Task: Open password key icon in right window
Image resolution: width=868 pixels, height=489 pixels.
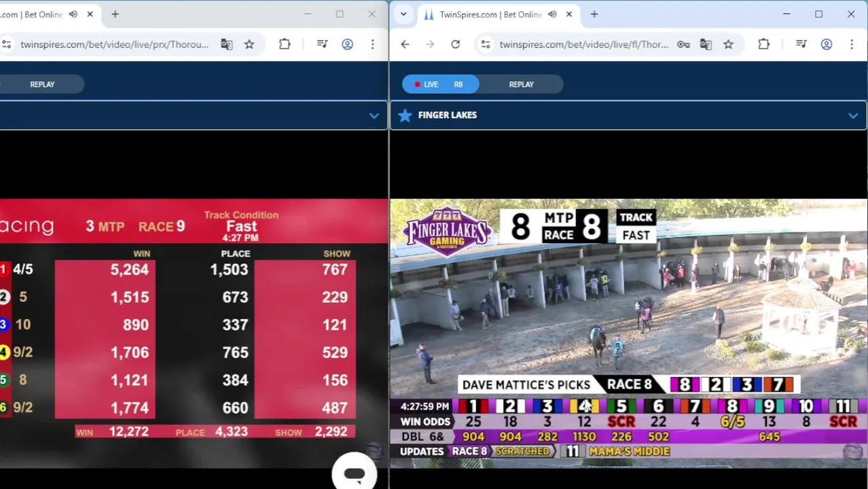Action: pyautogui.click(x=683, y=44)
